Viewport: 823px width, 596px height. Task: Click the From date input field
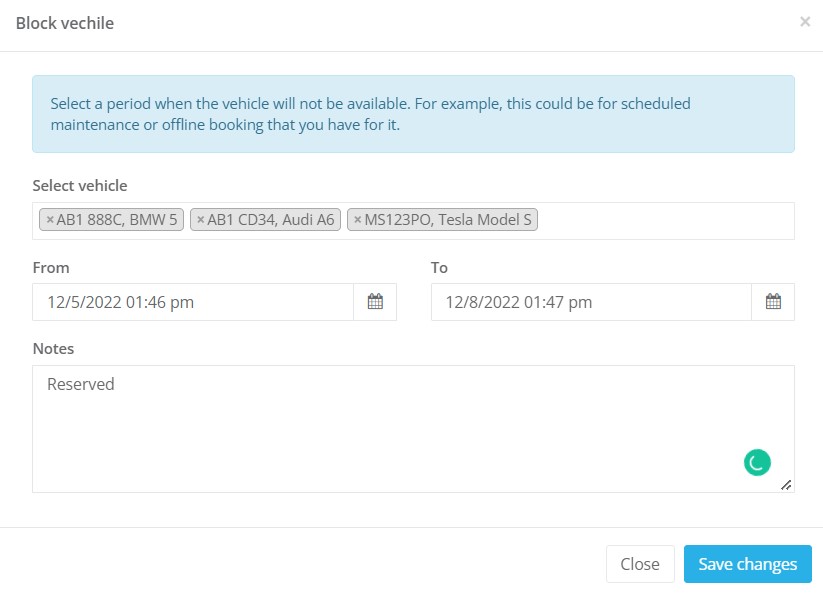pyautogui.click(x=193, y=302)
